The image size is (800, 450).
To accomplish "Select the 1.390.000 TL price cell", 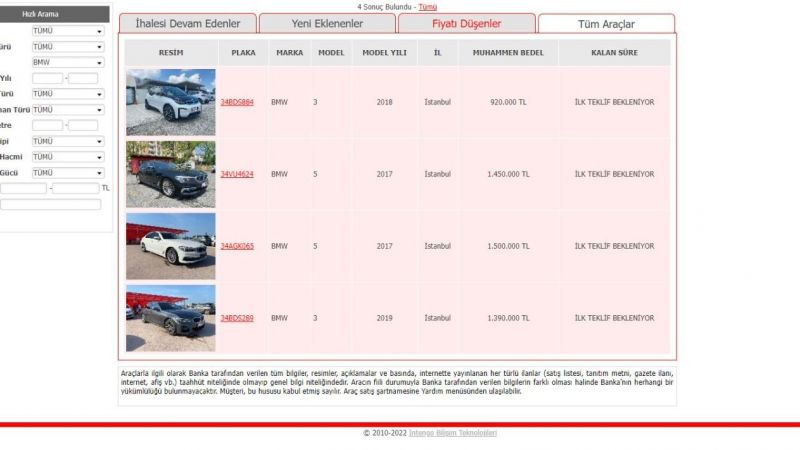I will [508, 318].
